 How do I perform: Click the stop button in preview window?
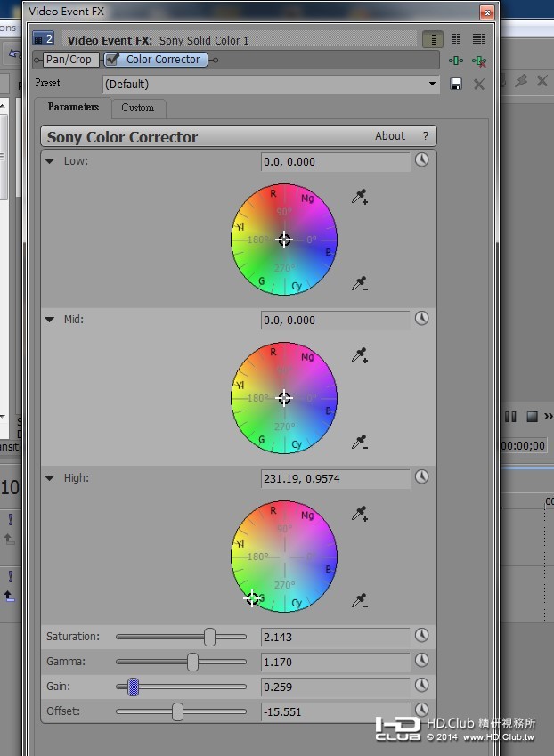click(x=532, y=416)
